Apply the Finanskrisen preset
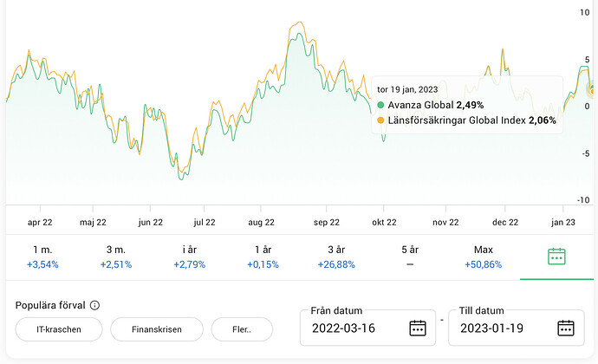The width and height of the screenshot is (598, 364). pos(157,329)
